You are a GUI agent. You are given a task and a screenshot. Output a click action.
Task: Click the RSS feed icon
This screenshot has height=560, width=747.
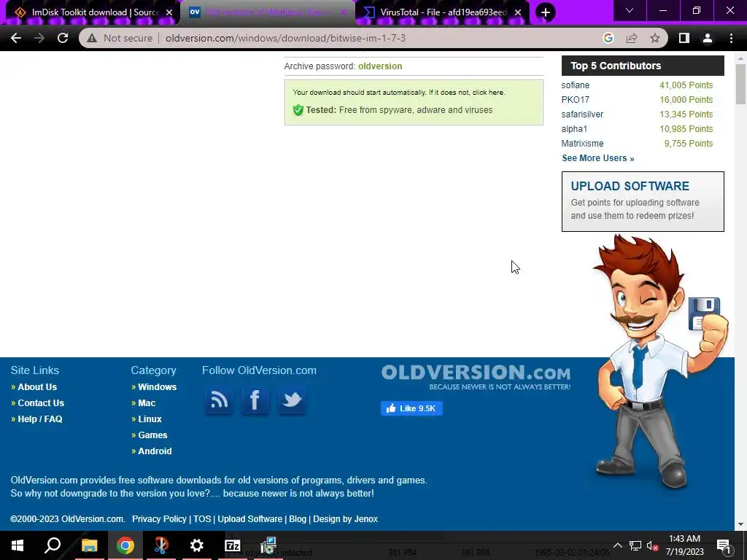click(x=219, y=400)
